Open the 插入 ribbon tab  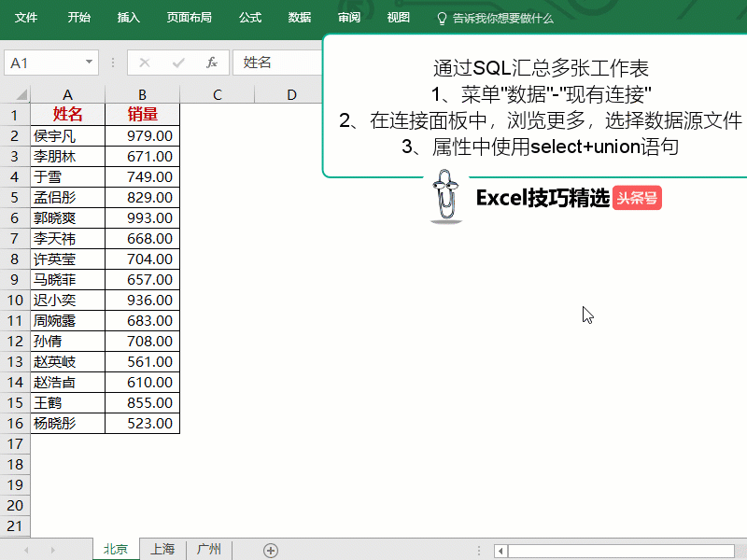(x=129, y=18)
